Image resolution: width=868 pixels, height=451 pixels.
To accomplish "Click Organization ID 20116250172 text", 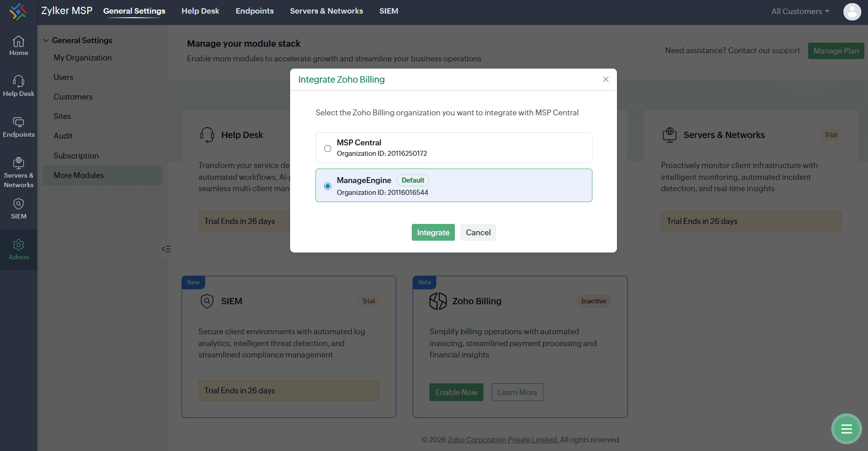I will (382, 154).
